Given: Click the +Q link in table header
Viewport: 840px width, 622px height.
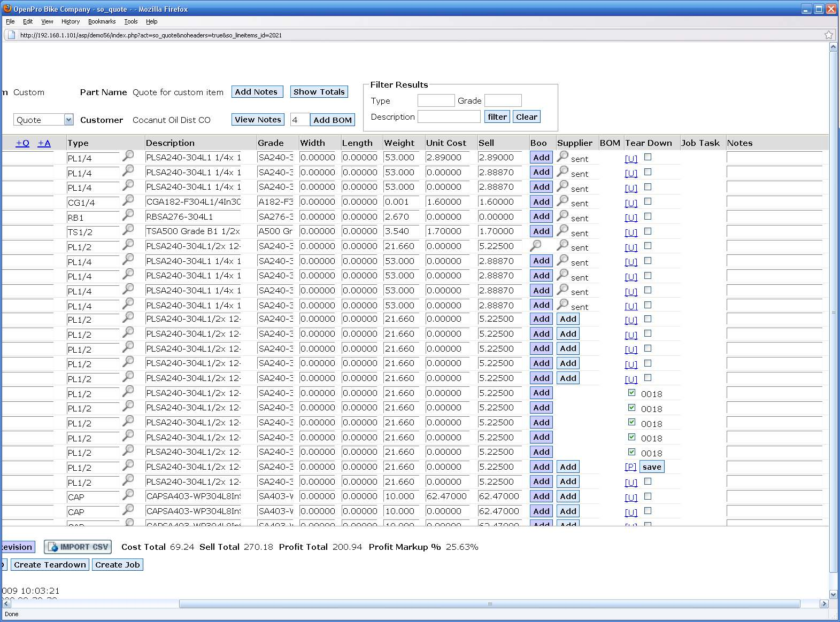Looking at the screenshot, I should click(x=22, y=143).
